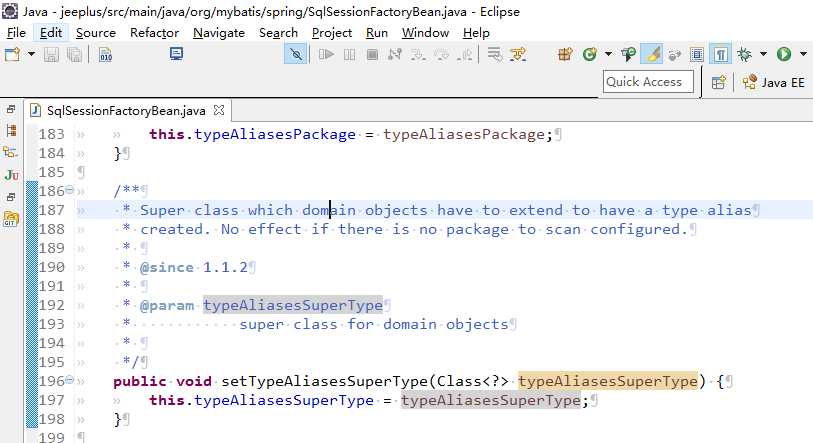Viewport: 813px width, 443px height.
Task: Open the Run configurations dropdown arrow
Action: (803, 54)
